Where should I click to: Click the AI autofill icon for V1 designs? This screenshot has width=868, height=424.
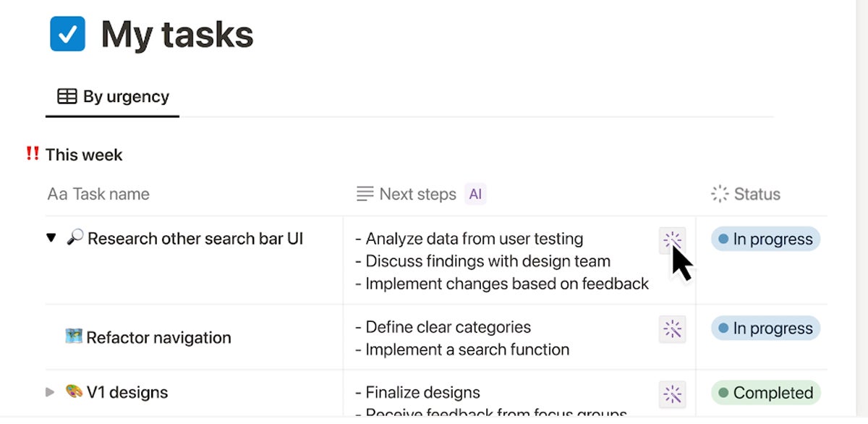[x=672, y=394]
